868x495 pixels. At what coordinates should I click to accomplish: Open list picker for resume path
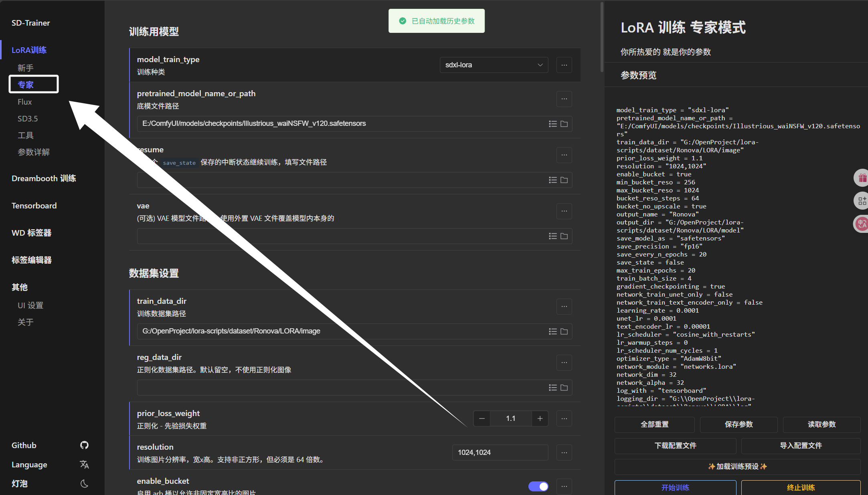553,180
